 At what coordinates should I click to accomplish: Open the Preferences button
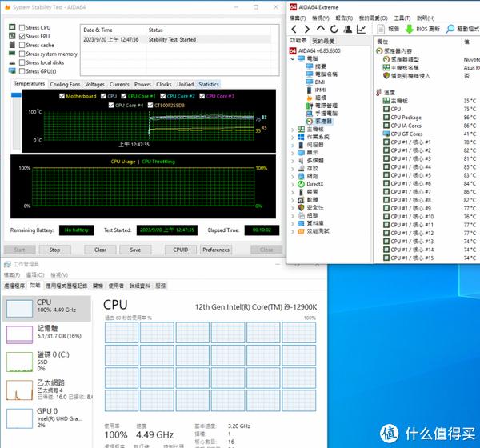coord(216,250)
